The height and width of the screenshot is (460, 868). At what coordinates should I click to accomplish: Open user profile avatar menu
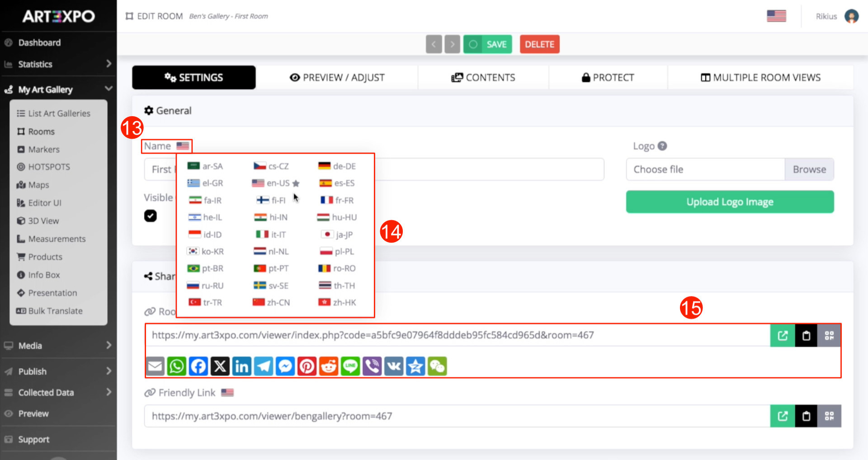click(x=852, y=16)
